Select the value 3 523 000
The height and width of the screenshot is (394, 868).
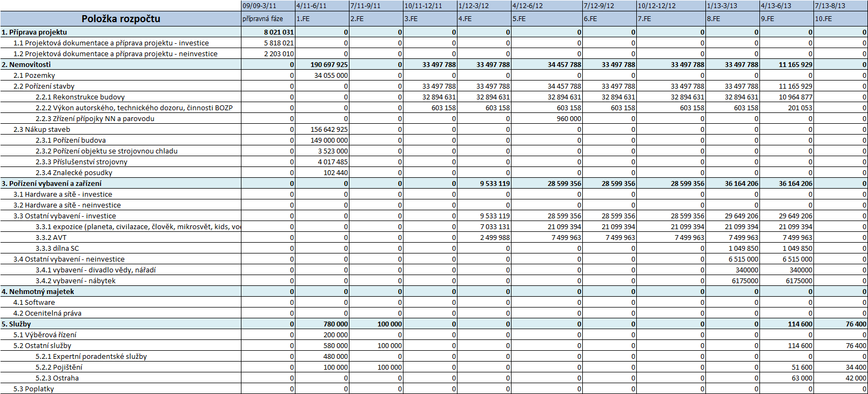333,151
